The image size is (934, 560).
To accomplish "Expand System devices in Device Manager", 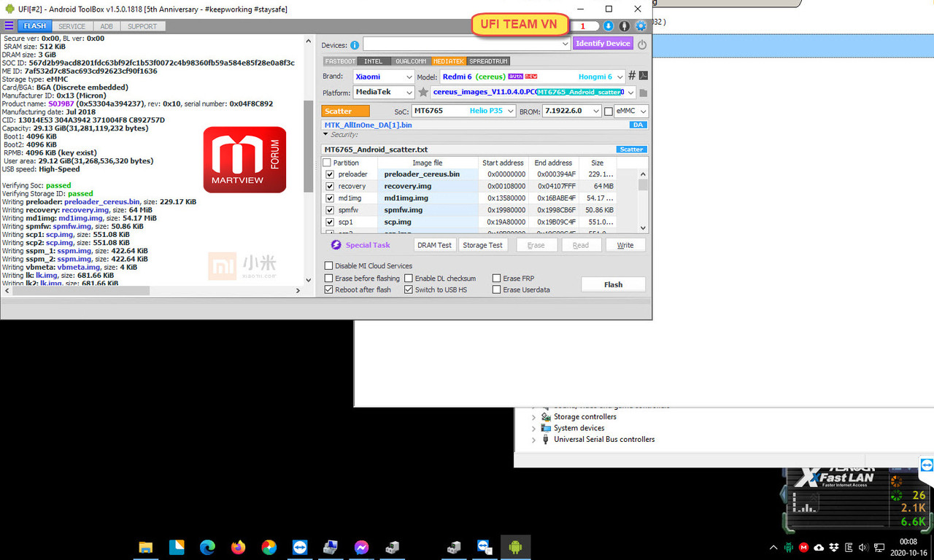I will 533,428.
